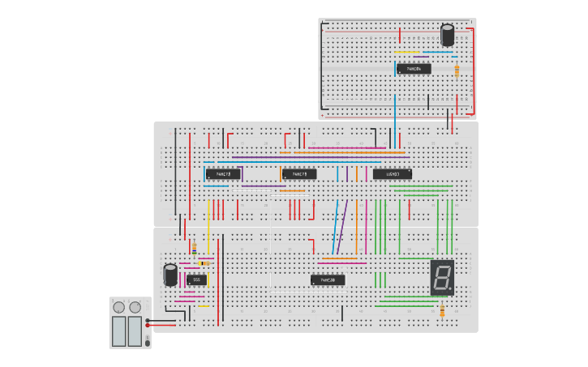Select the 74HC20 chip on bottom breadboard
The image size is (588, 367).
(328, 280)
